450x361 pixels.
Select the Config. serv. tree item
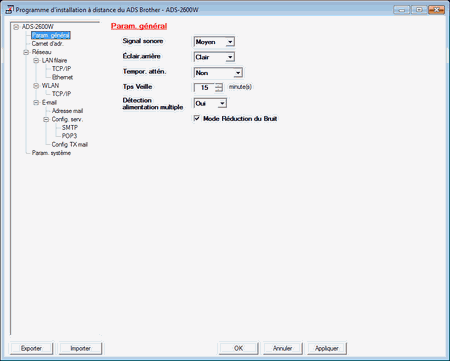pos(67,119)
